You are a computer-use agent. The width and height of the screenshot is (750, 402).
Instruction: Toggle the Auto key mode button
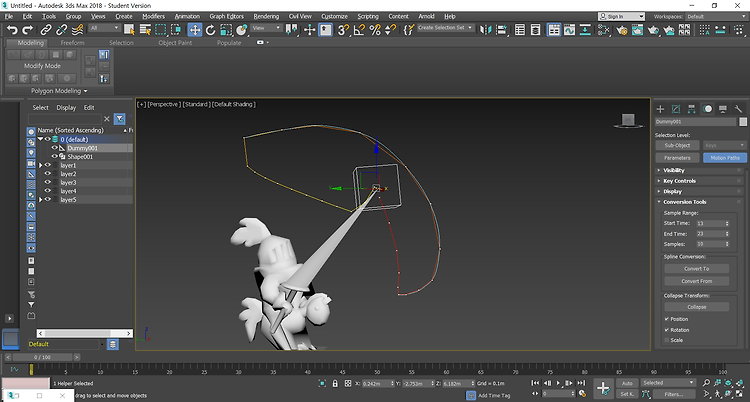point(627,383)
